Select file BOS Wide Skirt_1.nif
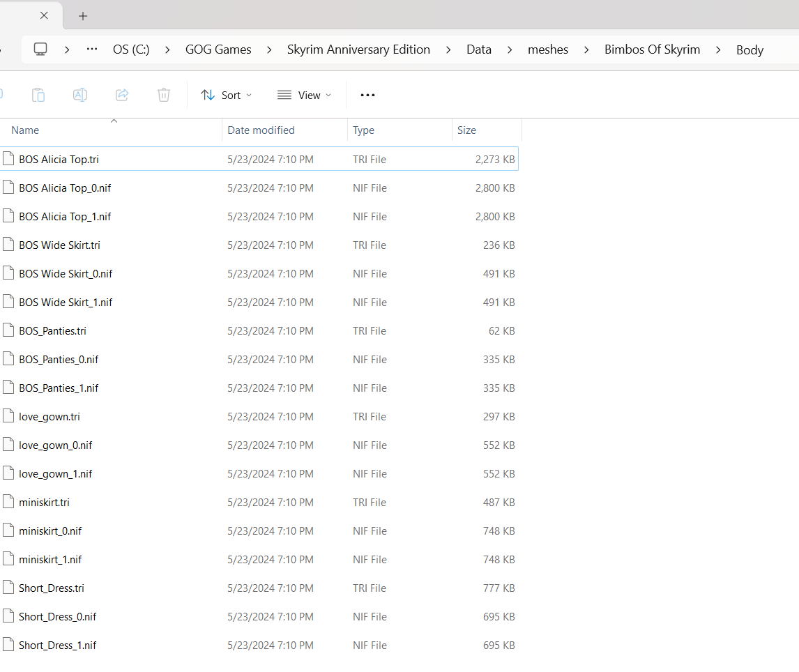This screenshot has height=672, width=799. click(259, 302)
